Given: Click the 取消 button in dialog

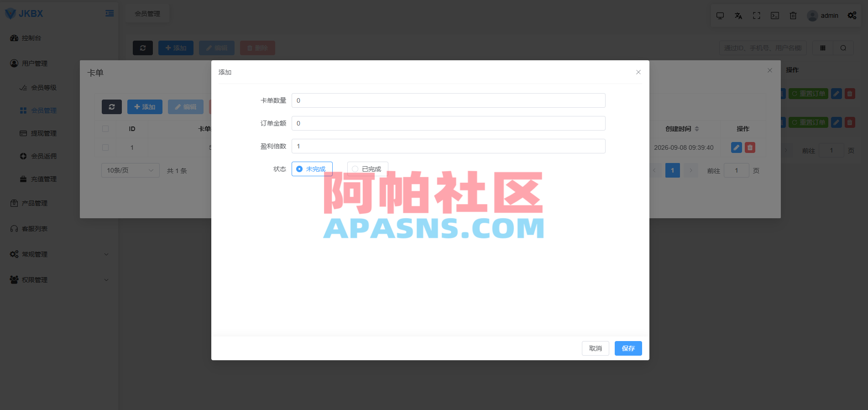Looking at the screenshot, I should point(595,348).
